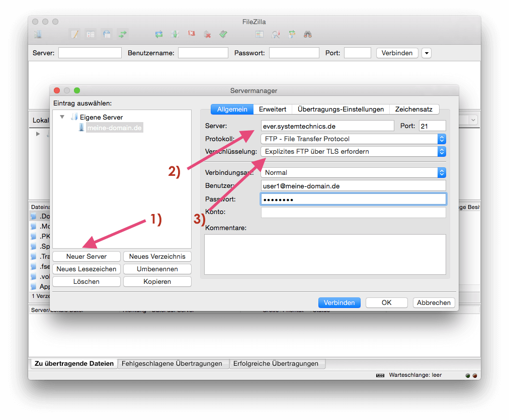Switch to the Erweitert tab

pos(272,110)
